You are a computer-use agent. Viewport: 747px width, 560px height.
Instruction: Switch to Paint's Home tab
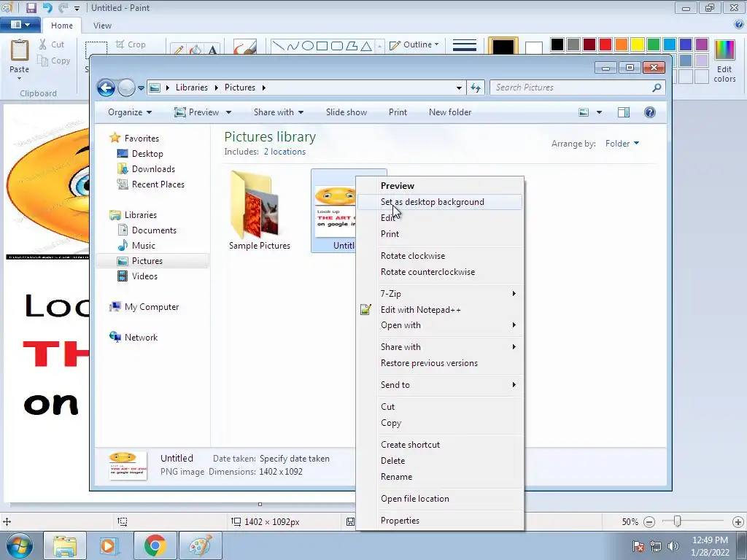point(62,26)
